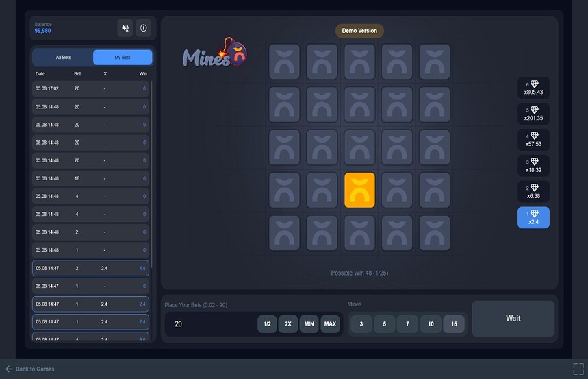Image resolution: width=588 pixels, height=379 pixels.
Task: Choose 5 mines
Action: (x=385, y=323)
